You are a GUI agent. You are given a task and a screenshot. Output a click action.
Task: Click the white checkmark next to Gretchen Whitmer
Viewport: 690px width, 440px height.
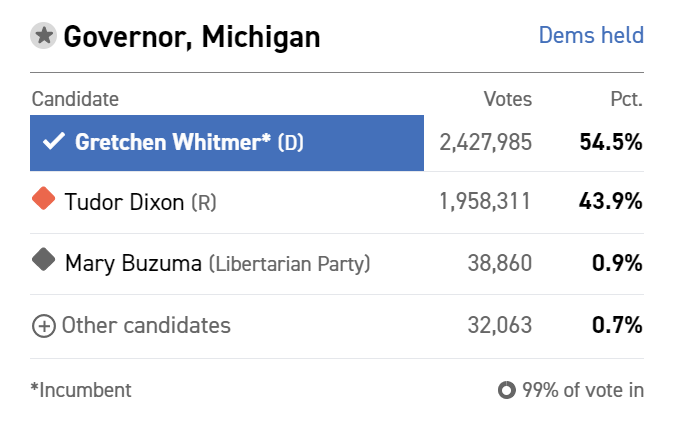tap(54, 141)
